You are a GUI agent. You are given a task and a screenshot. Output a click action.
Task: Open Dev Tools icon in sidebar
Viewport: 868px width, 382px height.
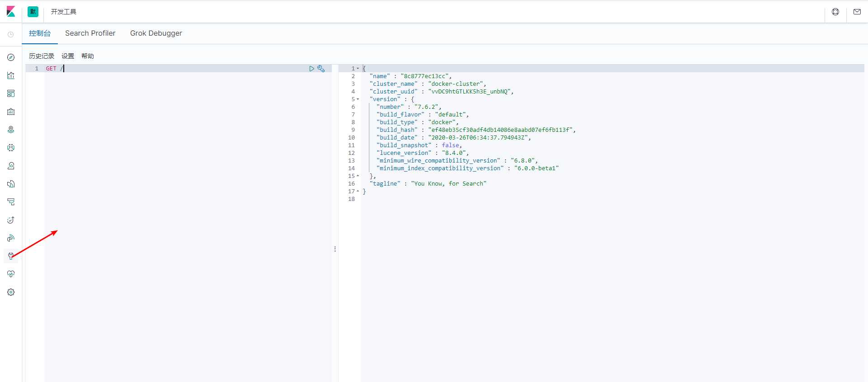coord(11,256)
